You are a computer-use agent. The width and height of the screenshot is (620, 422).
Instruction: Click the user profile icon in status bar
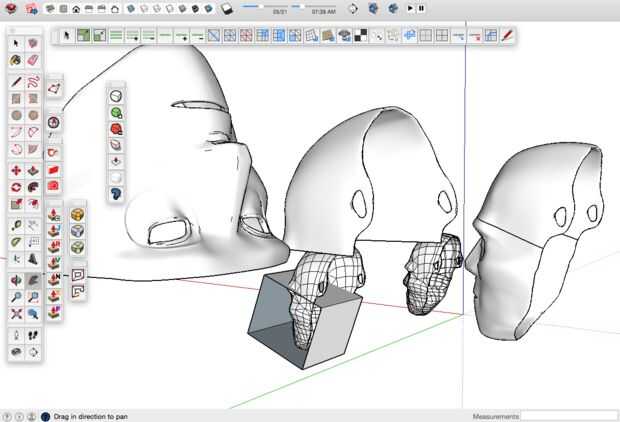pos(32,415)
